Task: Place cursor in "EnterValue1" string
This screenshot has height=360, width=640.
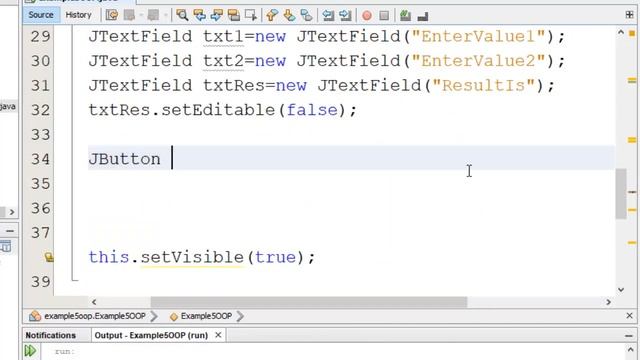Action: (478, 37)
